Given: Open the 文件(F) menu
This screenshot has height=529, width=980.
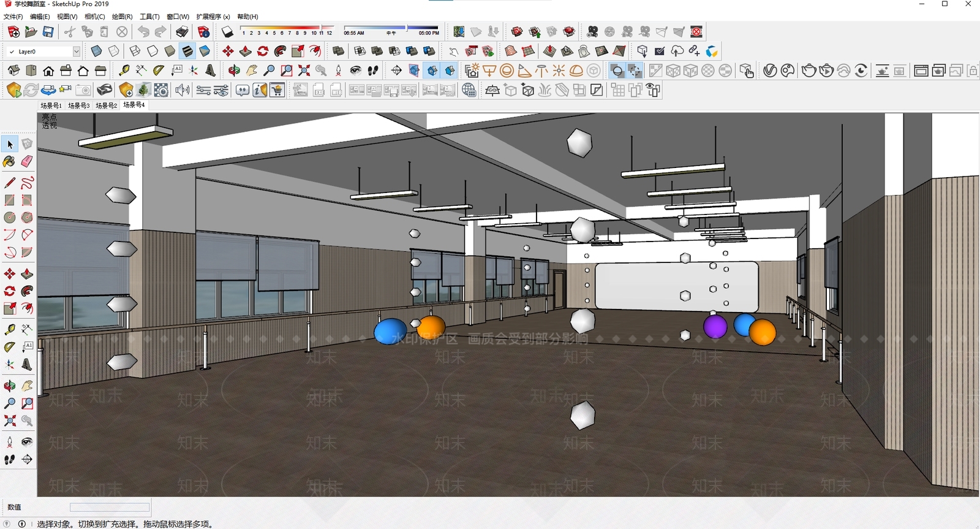Looking at the screenshot, I should point(13,17).
